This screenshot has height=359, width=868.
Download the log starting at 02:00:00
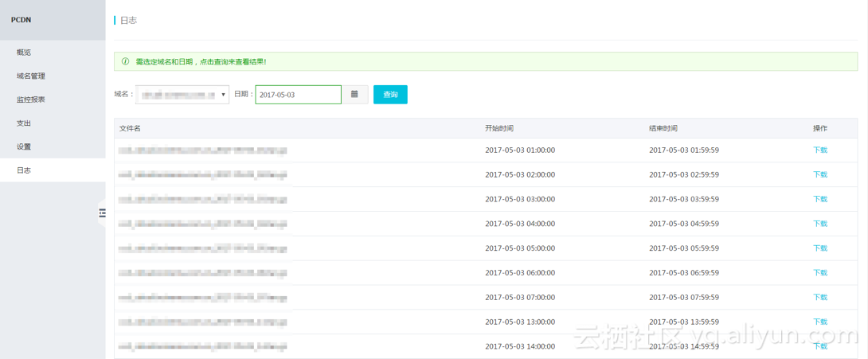point(819,175)
